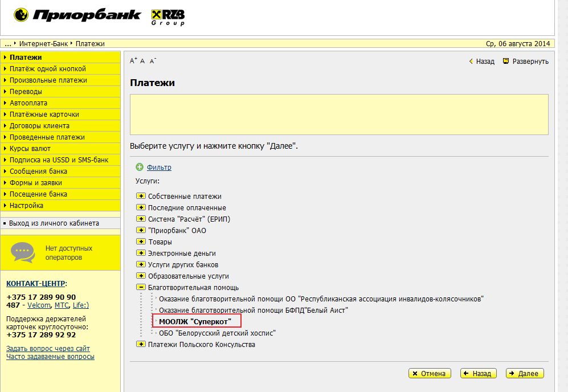Select МООЛЖ "Суперкот" service

tap(195, 322)
